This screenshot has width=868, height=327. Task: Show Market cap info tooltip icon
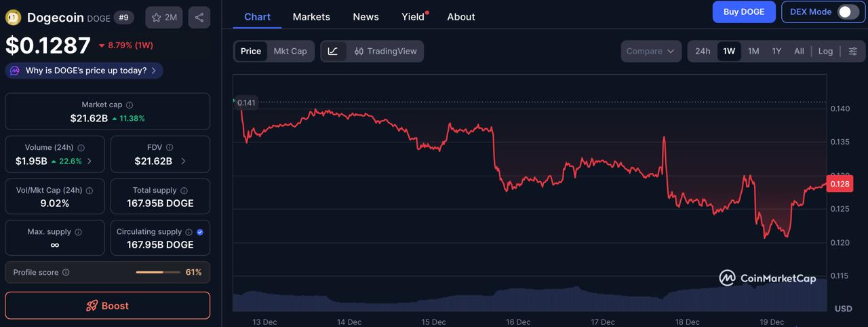(130, 105)
